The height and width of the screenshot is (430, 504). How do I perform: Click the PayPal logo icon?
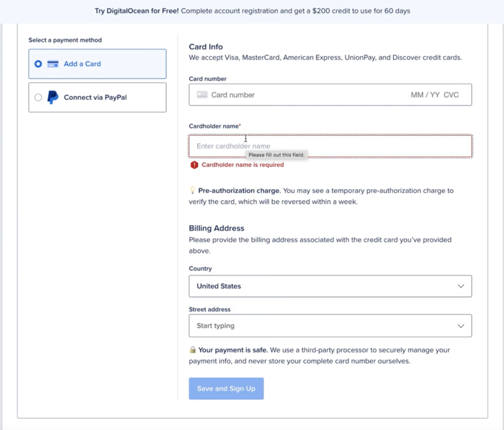pyautogui.click(x=53, y=97)
